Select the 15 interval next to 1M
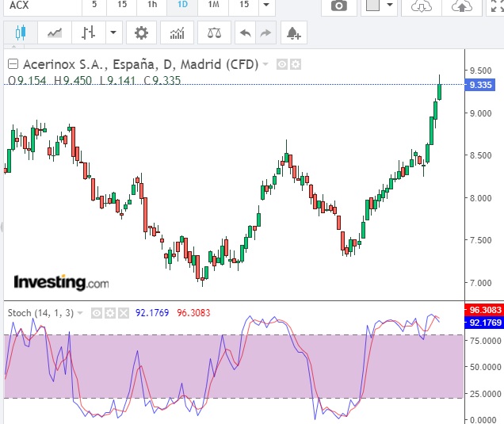This screenshot has height=424, width=504. [x=244, y=5]
